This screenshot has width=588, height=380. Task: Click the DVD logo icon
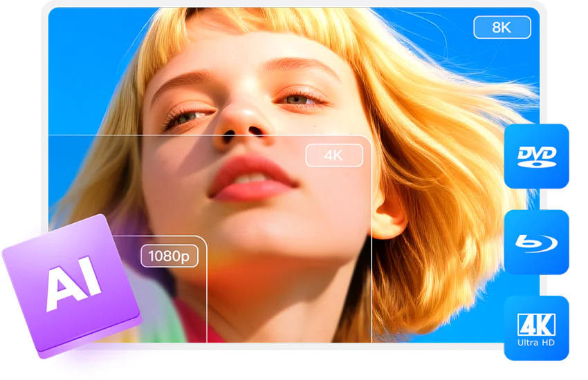pos(536,156)
